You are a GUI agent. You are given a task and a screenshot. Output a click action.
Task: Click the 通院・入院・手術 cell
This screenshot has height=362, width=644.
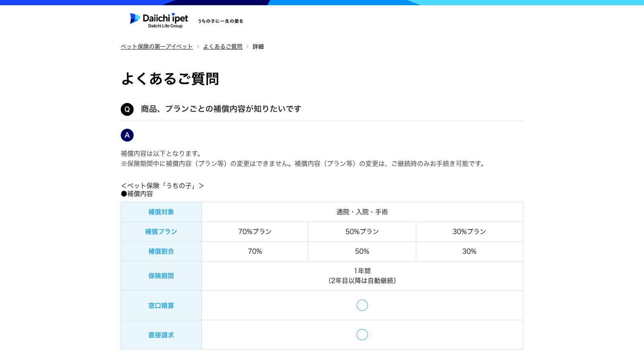(x=362, y=212)
